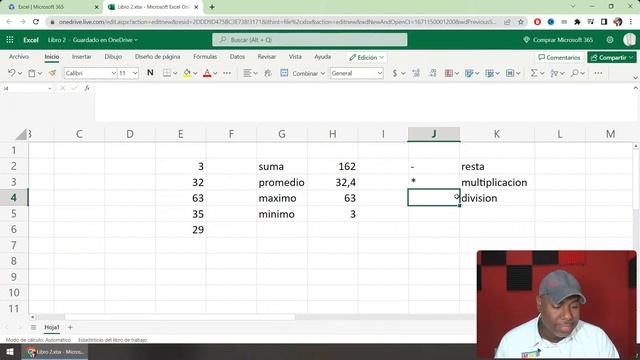Image resolution: width=640 pixels, height=360 pixels.
Task: Select row 4 header
Action: tap(14, 198)
